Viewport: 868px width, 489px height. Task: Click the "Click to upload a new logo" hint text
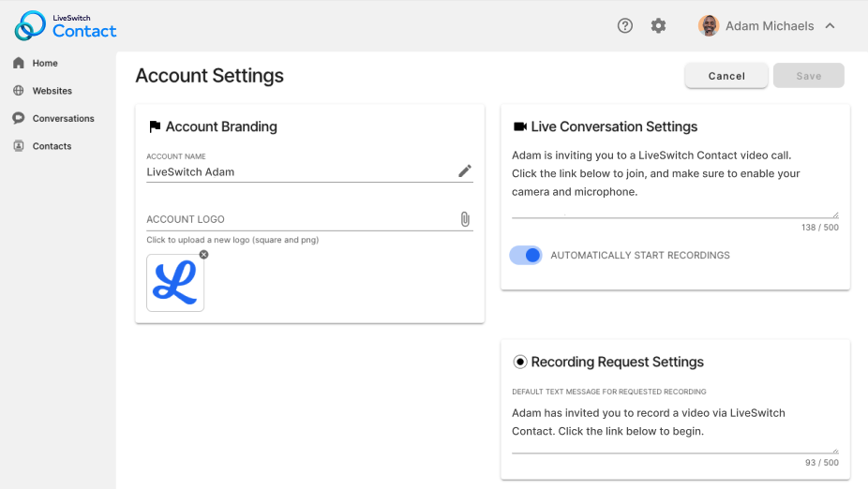(232, 240)
